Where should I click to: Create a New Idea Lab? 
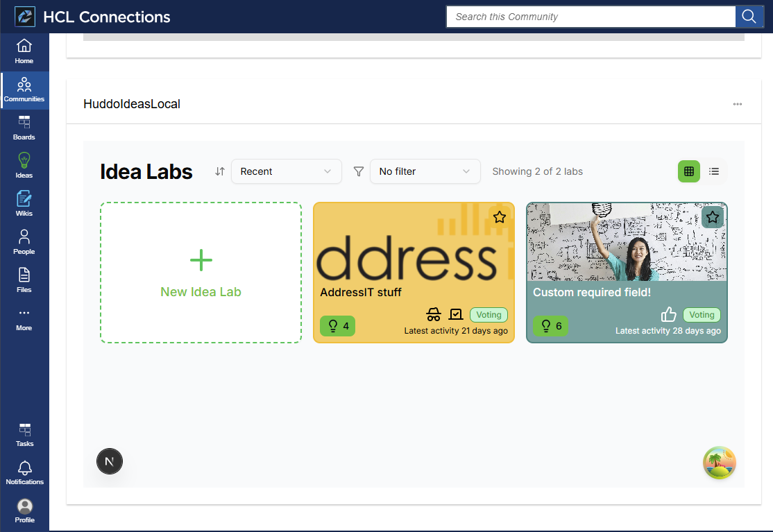(x=201, y=273)
